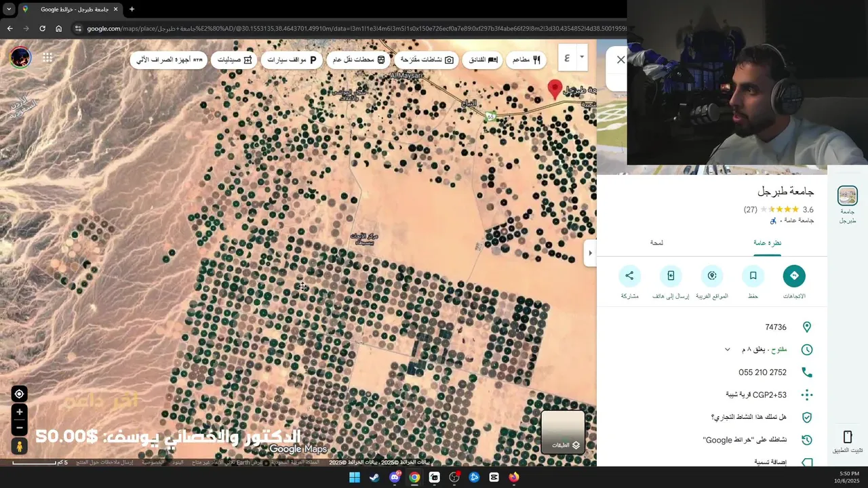868x488 pixels.
Task: Click Add a label (إضافة تسمية)
Action: click(770, 462)
